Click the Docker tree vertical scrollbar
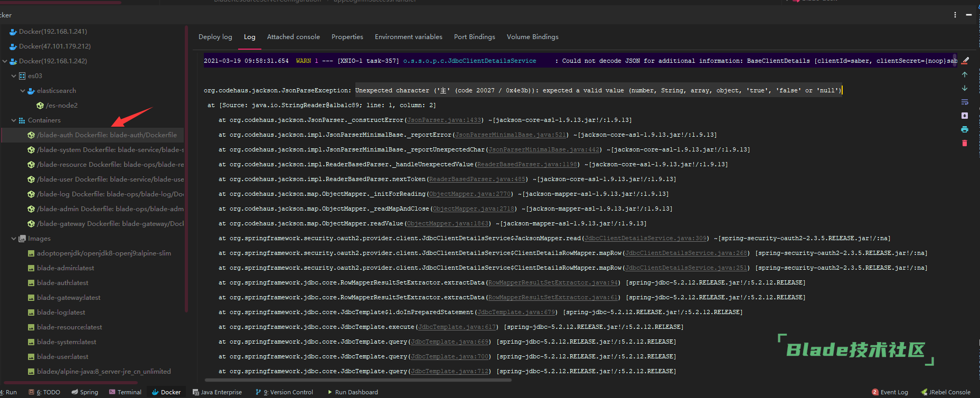The width and height of the screenshot is (980, 398). 186,168
